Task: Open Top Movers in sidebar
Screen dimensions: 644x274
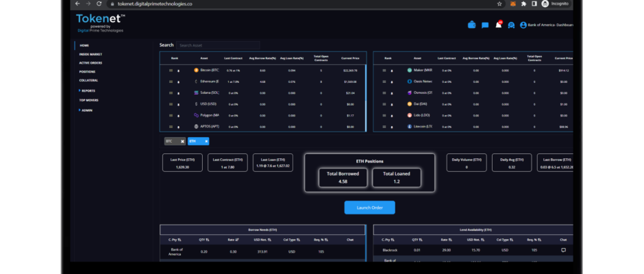Action: pyautogui.click(x=90, y=100)
